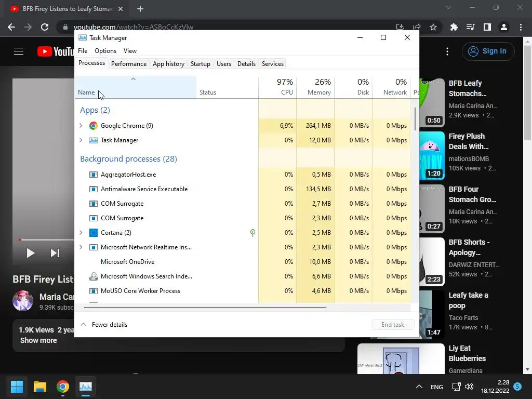Click the Google Chrome icon in Task Manager's Apps list
The image size is (532, 399).
click(x=94, y=126)
